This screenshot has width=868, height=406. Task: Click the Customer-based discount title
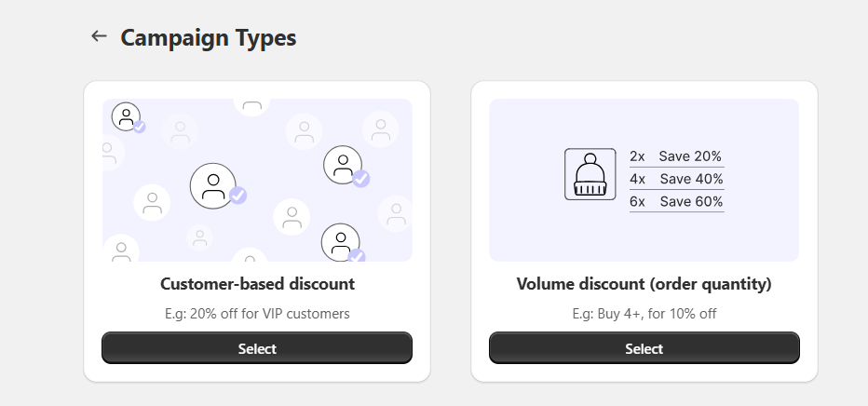point(257,284)
